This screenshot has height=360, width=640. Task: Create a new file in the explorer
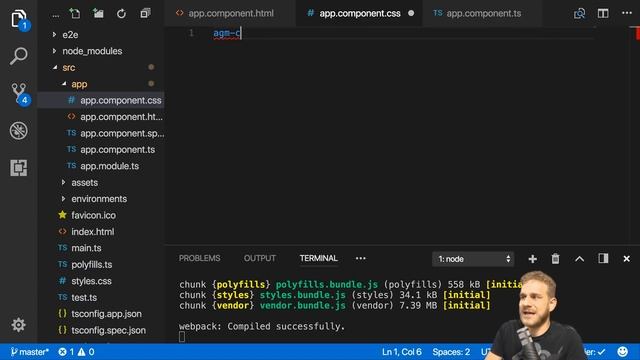pos(75,13)
